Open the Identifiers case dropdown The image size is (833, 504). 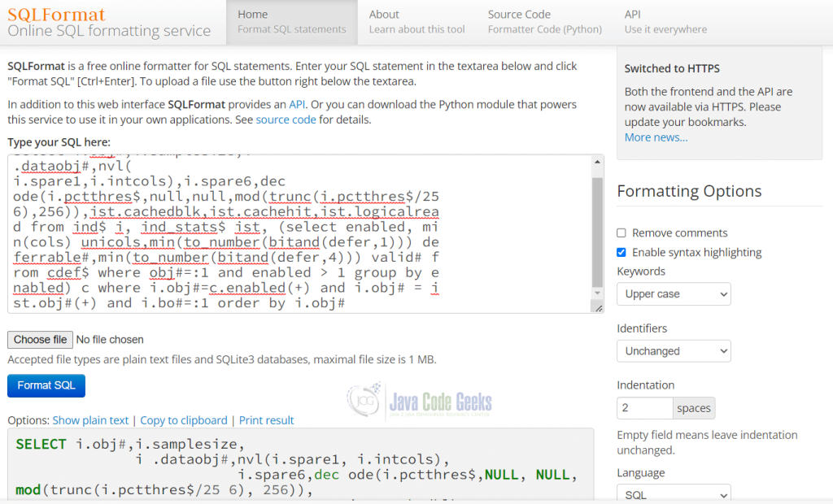point(674,351)
